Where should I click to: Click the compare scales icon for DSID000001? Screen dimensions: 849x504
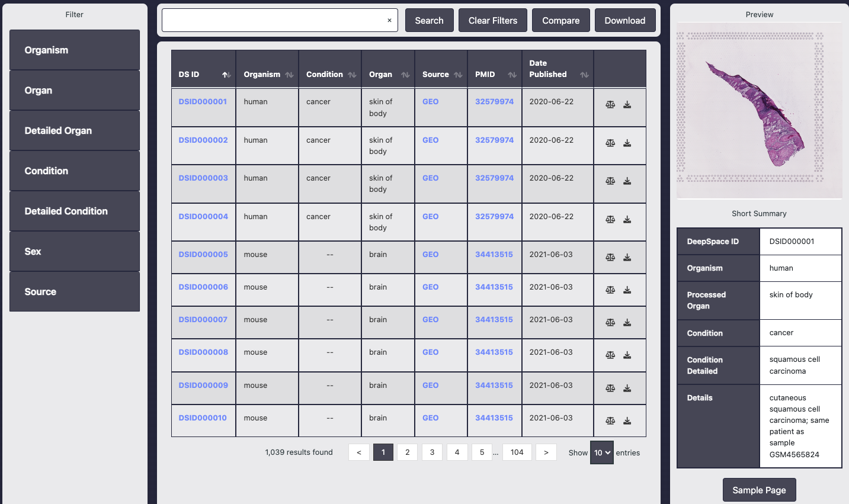coord(610,104)
